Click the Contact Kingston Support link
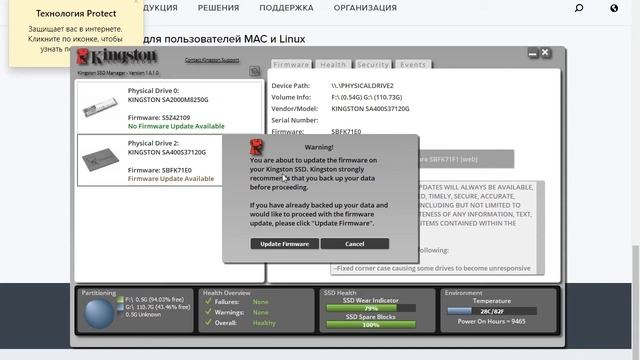The height and width of the screenshot is (360, 640). [x=212, y=60]
